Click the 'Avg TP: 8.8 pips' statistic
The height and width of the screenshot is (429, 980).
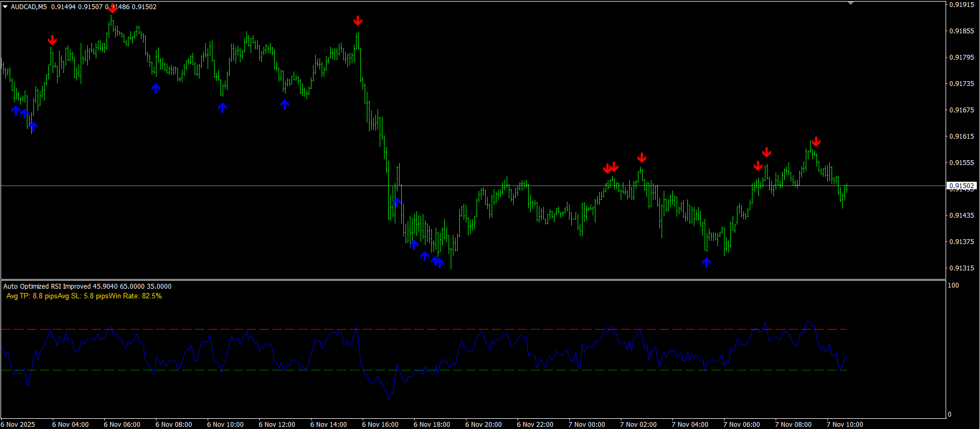(32, 296)
